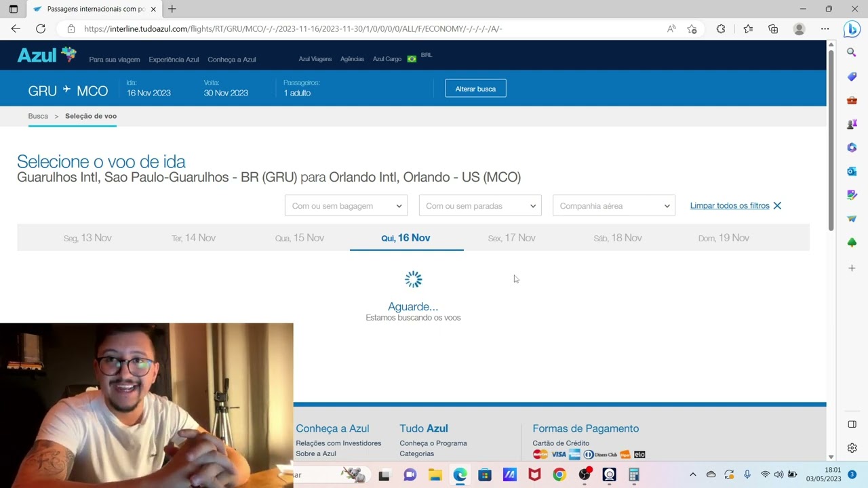Screen dimensions: 868x488
Task: Close the Passagens internacionais tab
Action: pyautogui.click(x=153, y=9)
